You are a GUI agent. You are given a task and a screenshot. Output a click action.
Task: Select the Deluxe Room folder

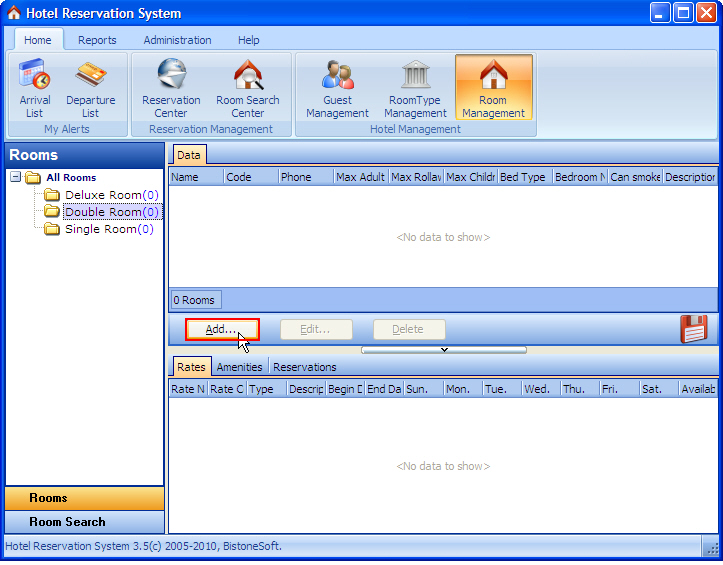(103, 195)
